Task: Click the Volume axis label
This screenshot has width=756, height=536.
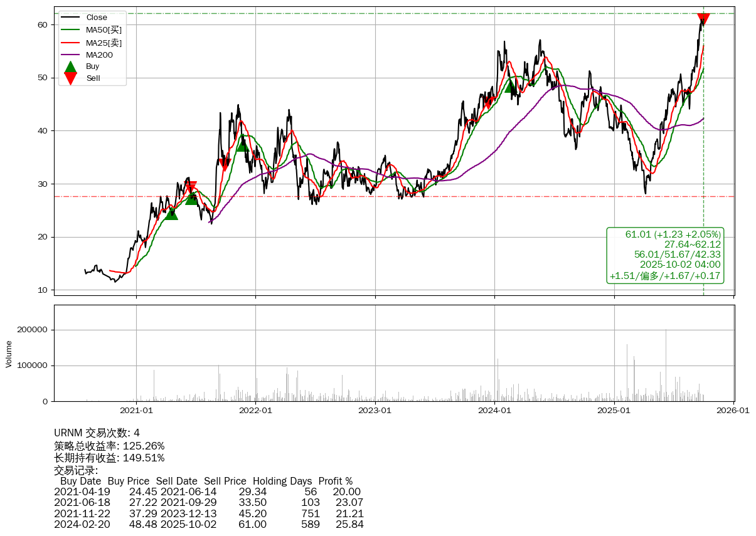Action: [x=9, y=354]
